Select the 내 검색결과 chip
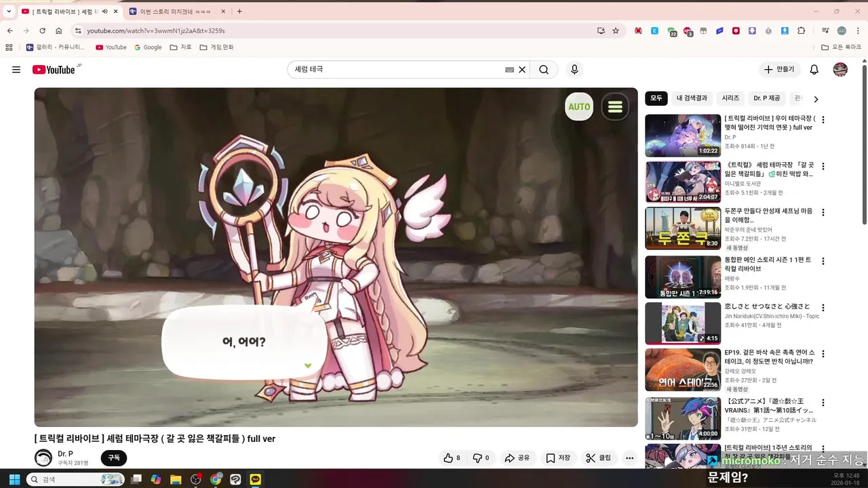This screenshot has width=868, height=488. point(692,98)
